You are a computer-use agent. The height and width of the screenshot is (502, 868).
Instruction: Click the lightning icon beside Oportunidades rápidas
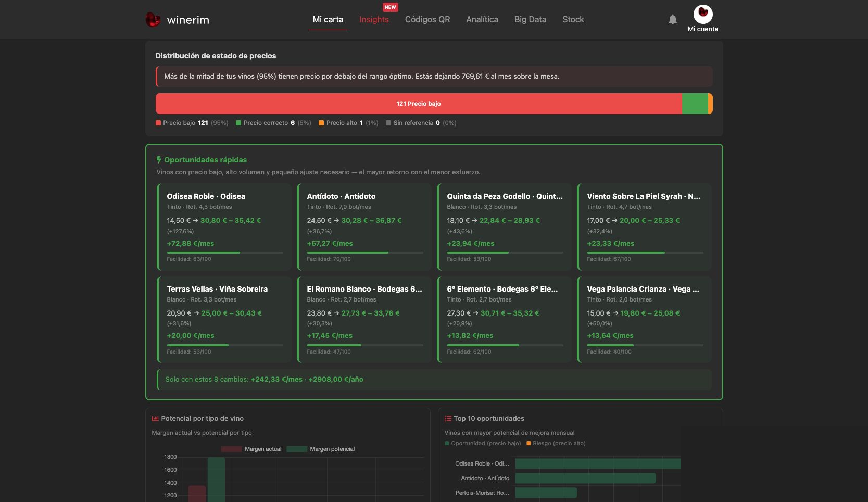coord(159,160)
